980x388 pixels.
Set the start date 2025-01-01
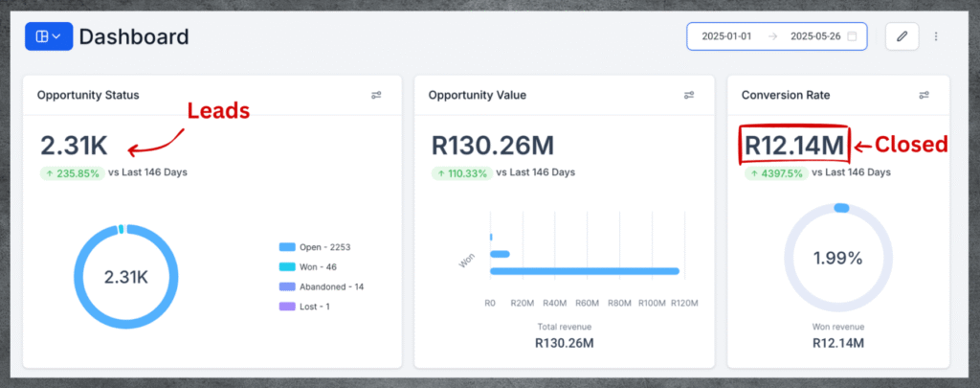tap(726, 36)
